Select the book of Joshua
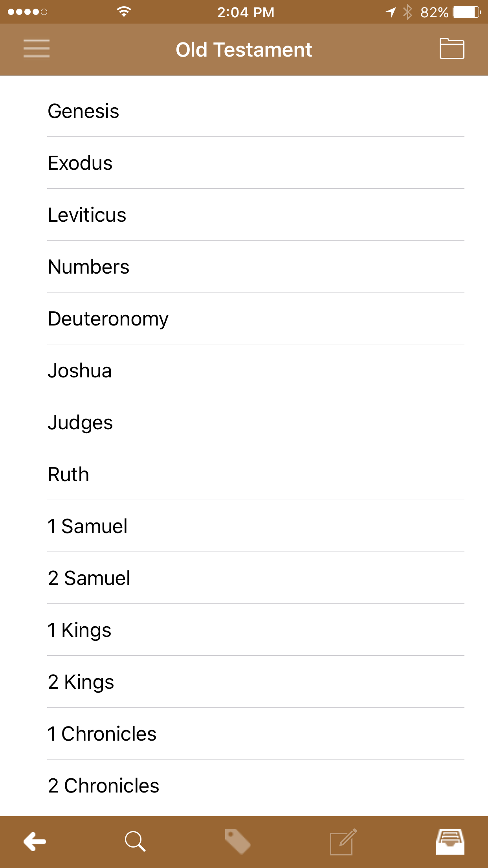Screen dimensions: 488x868 click(x=80, y=371)
